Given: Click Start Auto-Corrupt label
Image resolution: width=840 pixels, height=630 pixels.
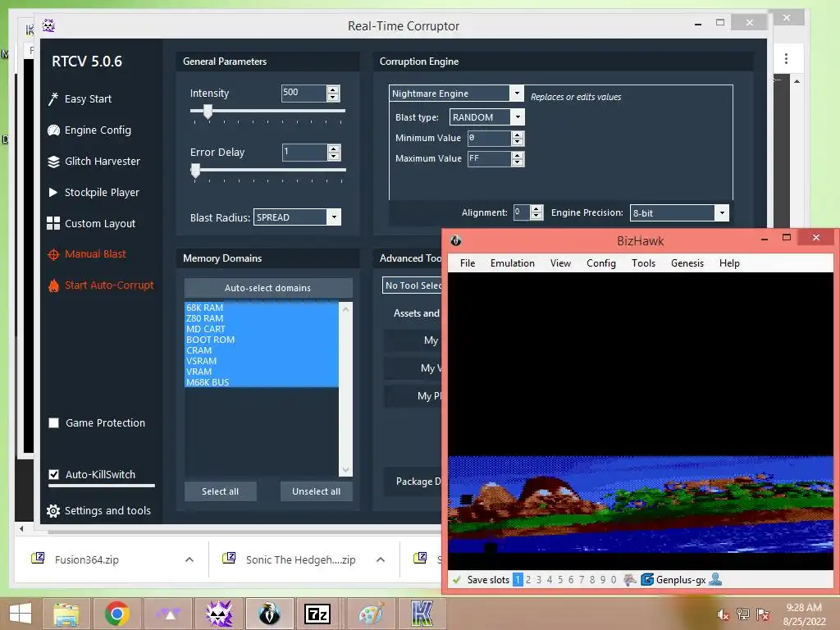Looking at the screenshot, I should point(109,285).
